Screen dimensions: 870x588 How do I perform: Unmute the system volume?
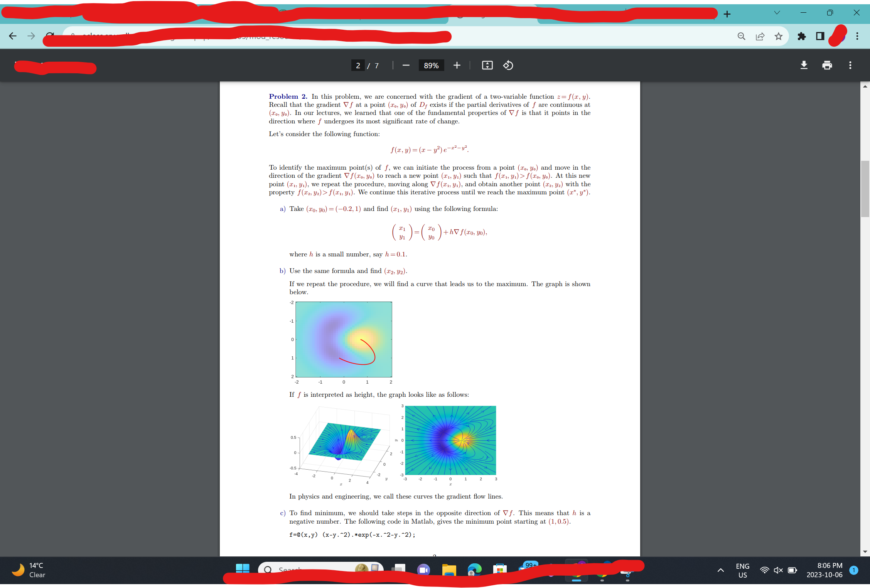click(x=778, y=570)
